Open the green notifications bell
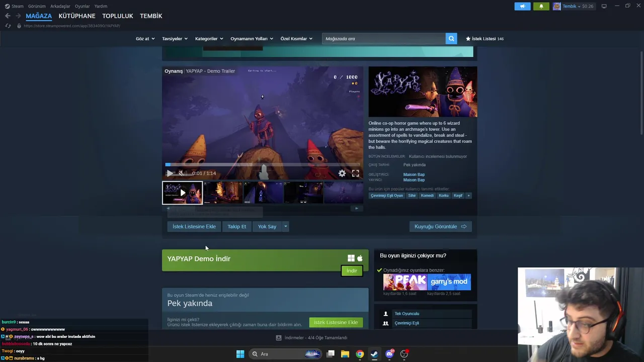Image resolution: width=644 pixels, height=362 pixels. coord(541,6)
